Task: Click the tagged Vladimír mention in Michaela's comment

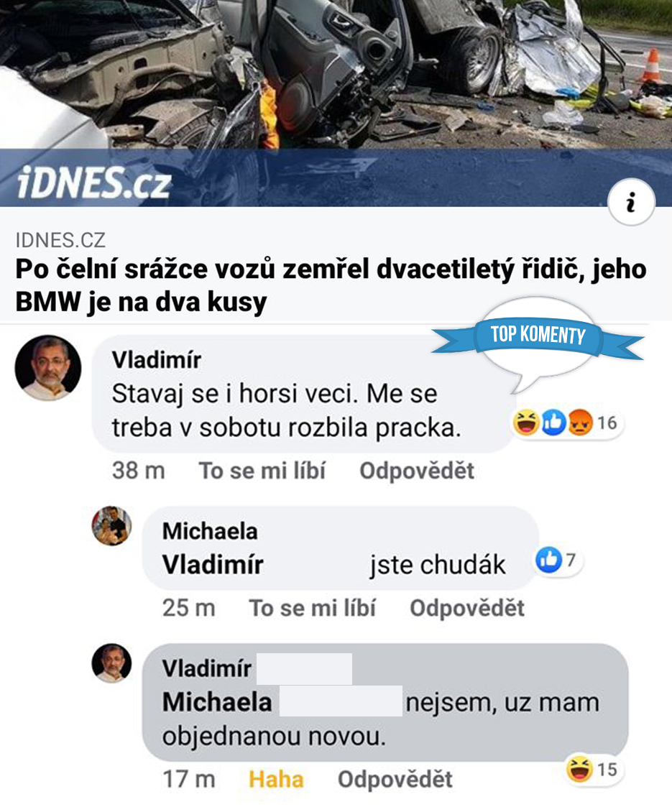Action: tap(213, 565)
